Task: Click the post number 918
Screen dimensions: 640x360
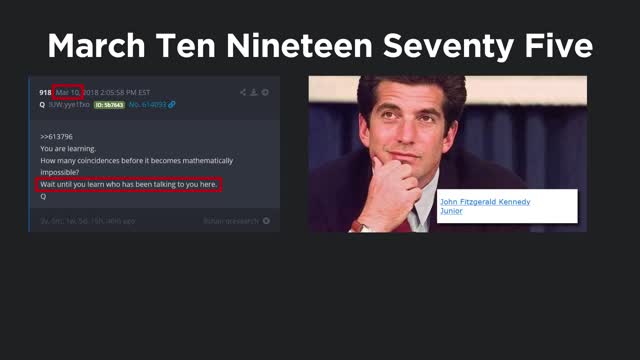Action: tap(45, 93)
